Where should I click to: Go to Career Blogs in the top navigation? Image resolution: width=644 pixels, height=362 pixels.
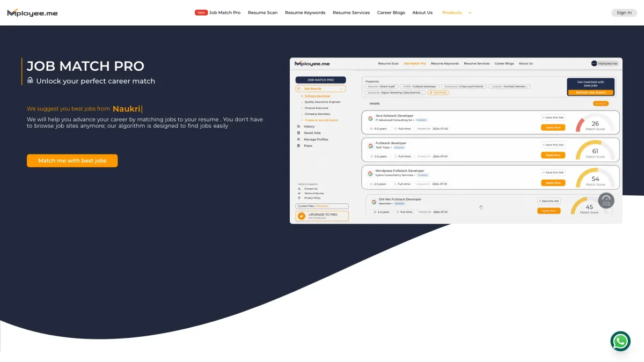click(391, 13)
